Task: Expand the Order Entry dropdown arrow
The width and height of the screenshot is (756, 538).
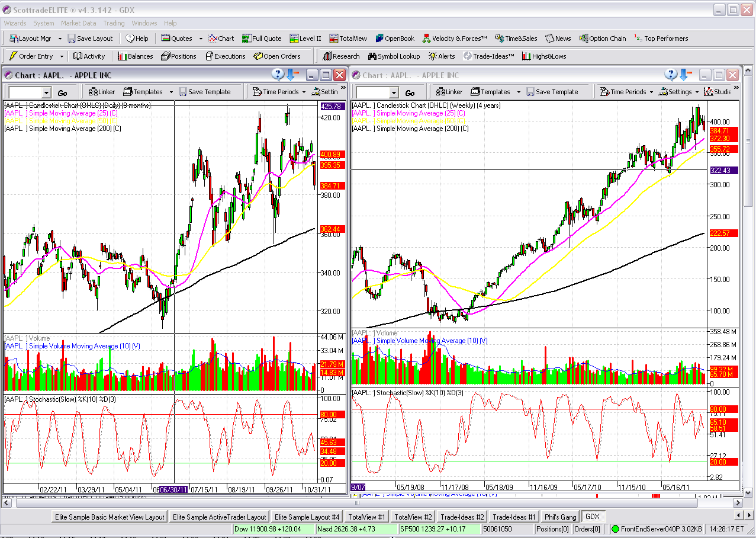Action: tap(60, 56)
